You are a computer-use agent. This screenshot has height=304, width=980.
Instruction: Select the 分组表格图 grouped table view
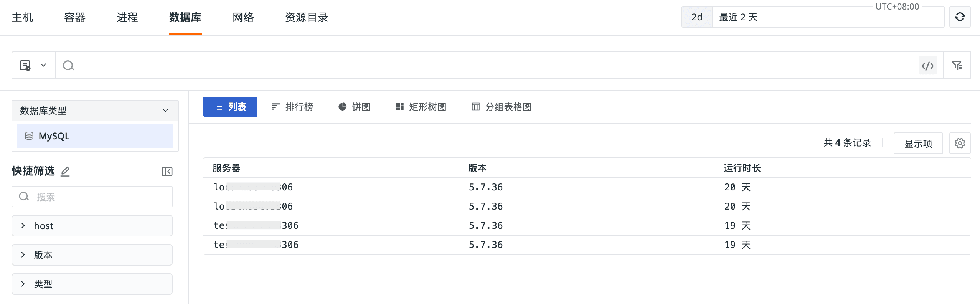(502, 107)
